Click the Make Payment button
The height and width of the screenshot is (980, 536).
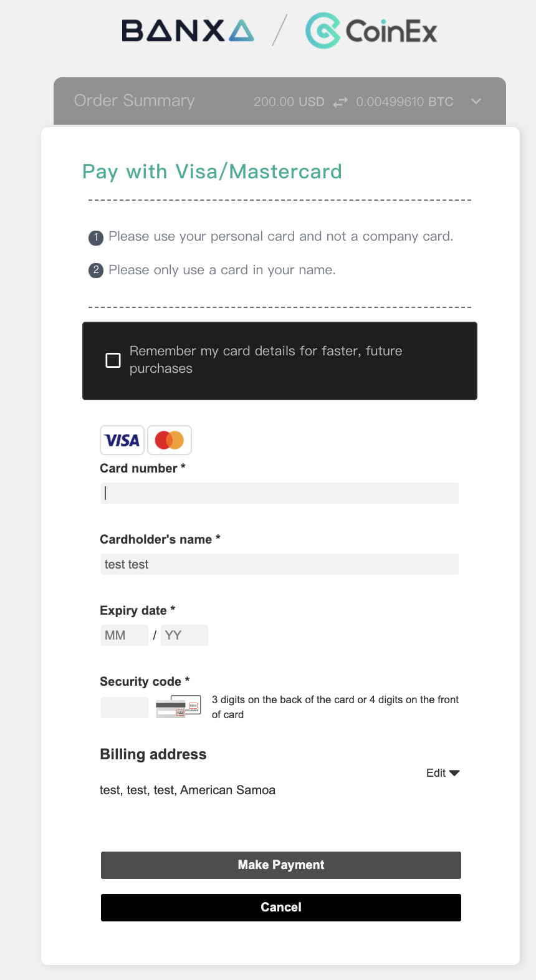pyautogui.click(x=281, y=865)
